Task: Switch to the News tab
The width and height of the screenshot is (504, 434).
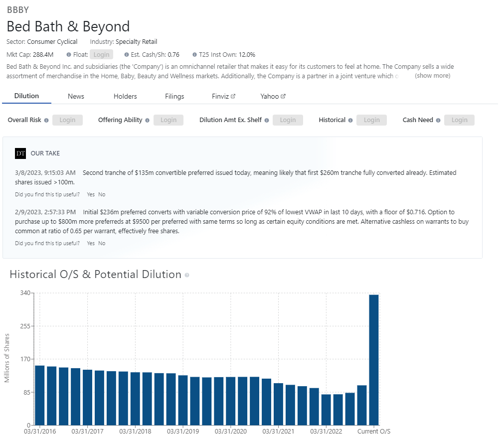Action: [76, 96]
